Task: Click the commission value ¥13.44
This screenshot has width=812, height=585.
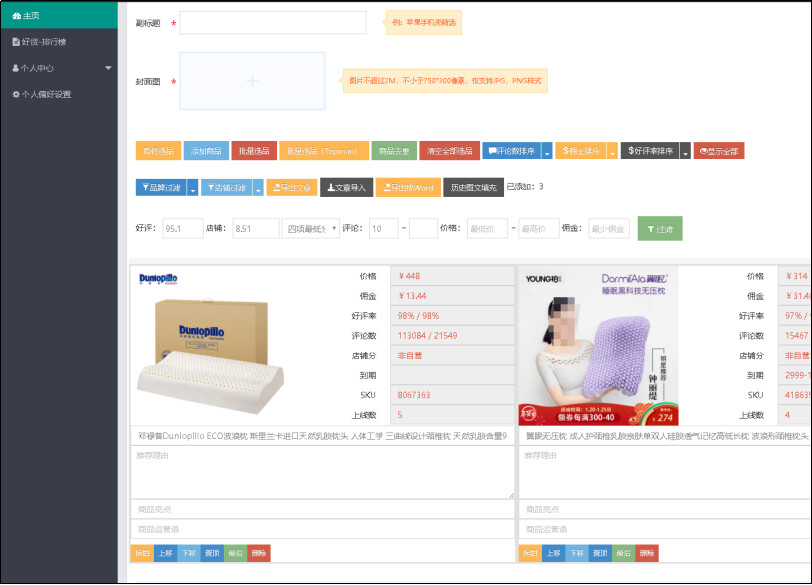Action: [412, 296]
